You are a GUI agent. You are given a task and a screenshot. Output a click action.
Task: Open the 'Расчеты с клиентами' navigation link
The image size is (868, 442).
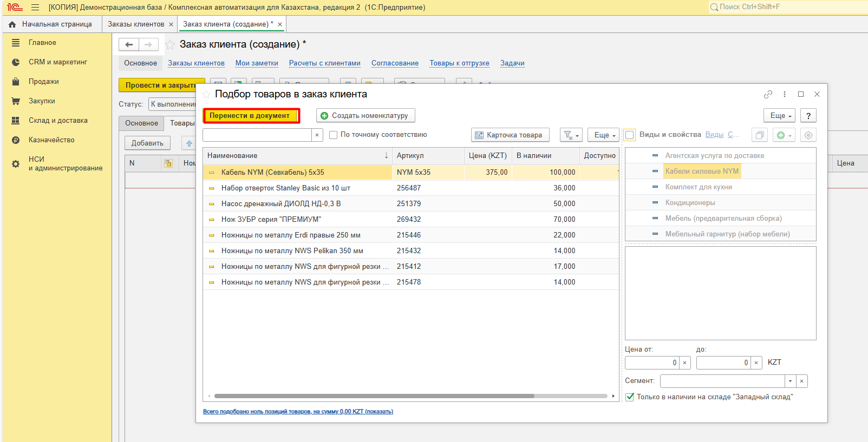tap(324, 63)
